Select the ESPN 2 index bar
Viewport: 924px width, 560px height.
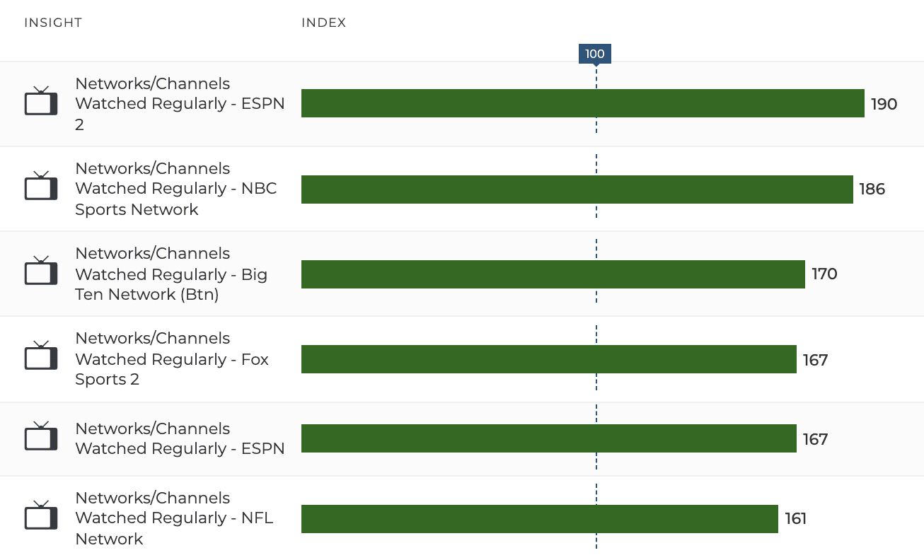(x=582, y=103)
